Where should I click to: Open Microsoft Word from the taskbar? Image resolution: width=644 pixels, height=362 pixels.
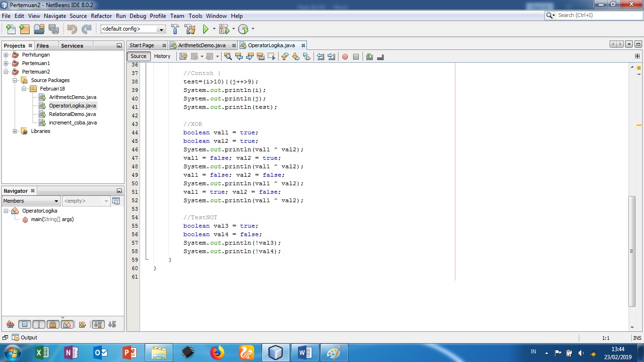[305, 352]
